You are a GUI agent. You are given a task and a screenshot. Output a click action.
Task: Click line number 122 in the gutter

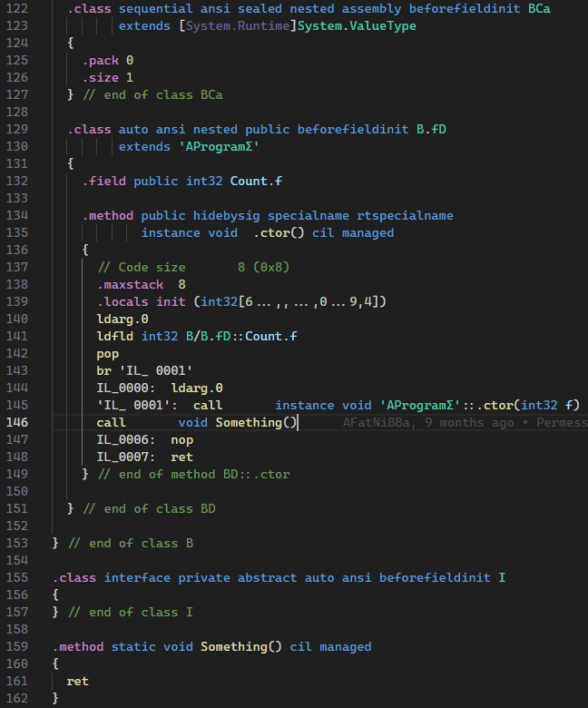pyautogui.click(x=17, y=8)
